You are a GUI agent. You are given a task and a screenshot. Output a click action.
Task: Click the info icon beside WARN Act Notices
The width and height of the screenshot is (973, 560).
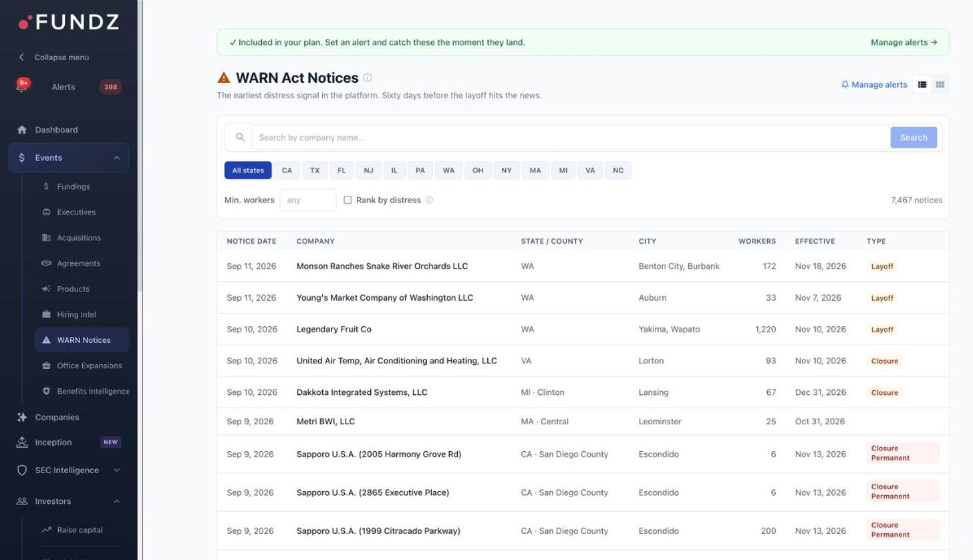[368, 78]
